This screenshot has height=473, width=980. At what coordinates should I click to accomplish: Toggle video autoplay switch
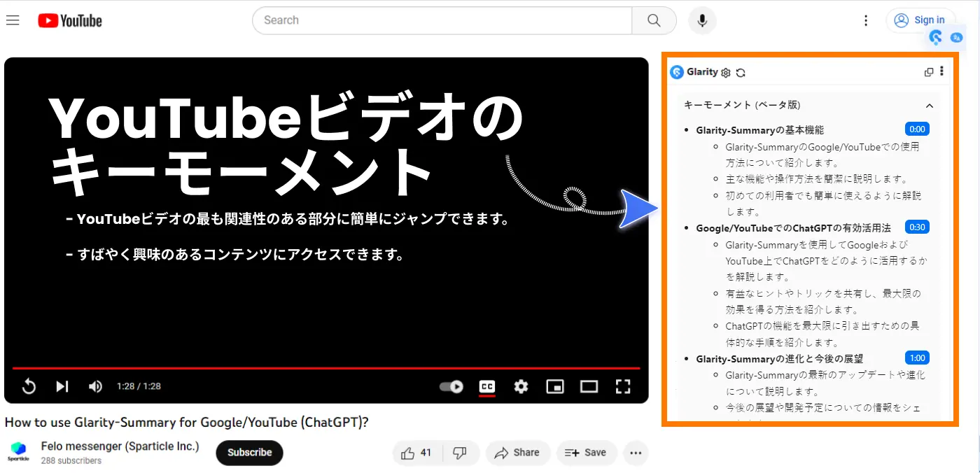(450, 386)
